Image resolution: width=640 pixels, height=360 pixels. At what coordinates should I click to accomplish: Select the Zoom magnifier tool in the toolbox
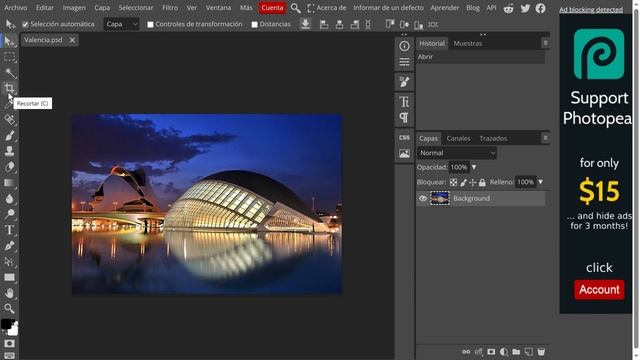[9, 309]
